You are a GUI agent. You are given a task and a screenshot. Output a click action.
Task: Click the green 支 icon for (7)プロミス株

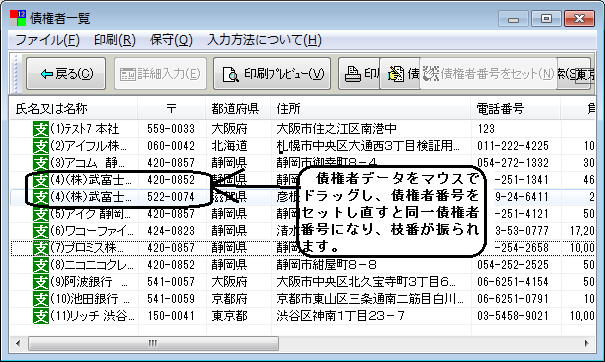coord(41,248)
